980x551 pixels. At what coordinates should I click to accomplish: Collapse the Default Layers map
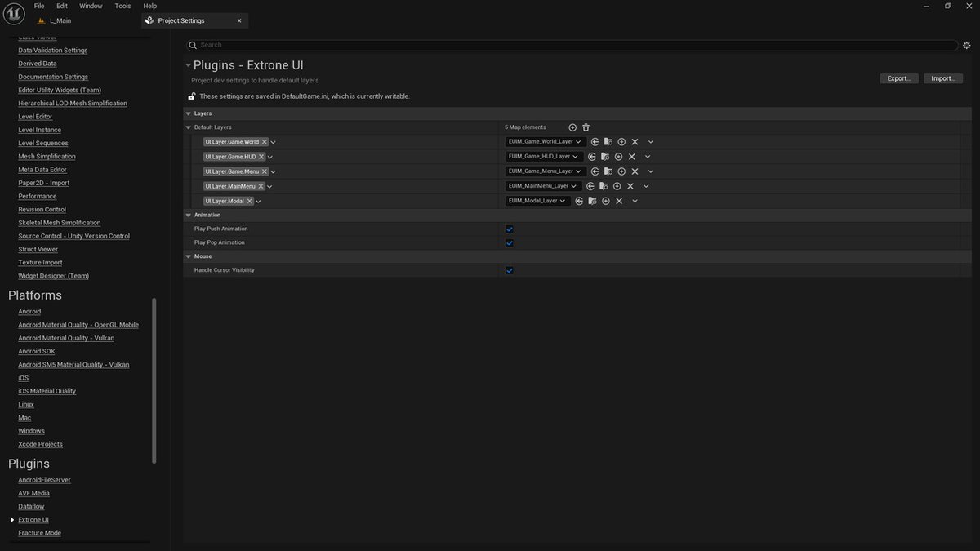[x=188, y=127]
